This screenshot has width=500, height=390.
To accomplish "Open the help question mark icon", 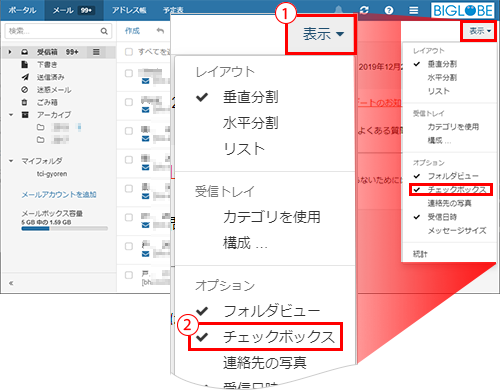I will click(x=389, y=10).
